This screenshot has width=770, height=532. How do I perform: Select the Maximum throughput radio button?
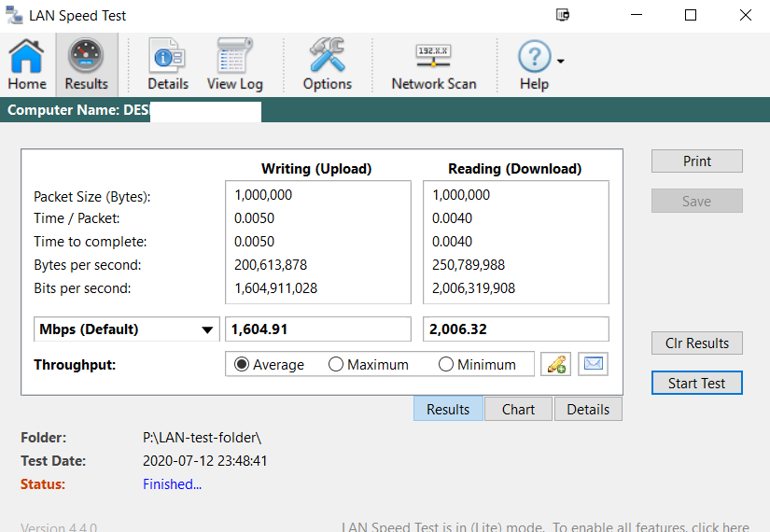pos(336,365)
